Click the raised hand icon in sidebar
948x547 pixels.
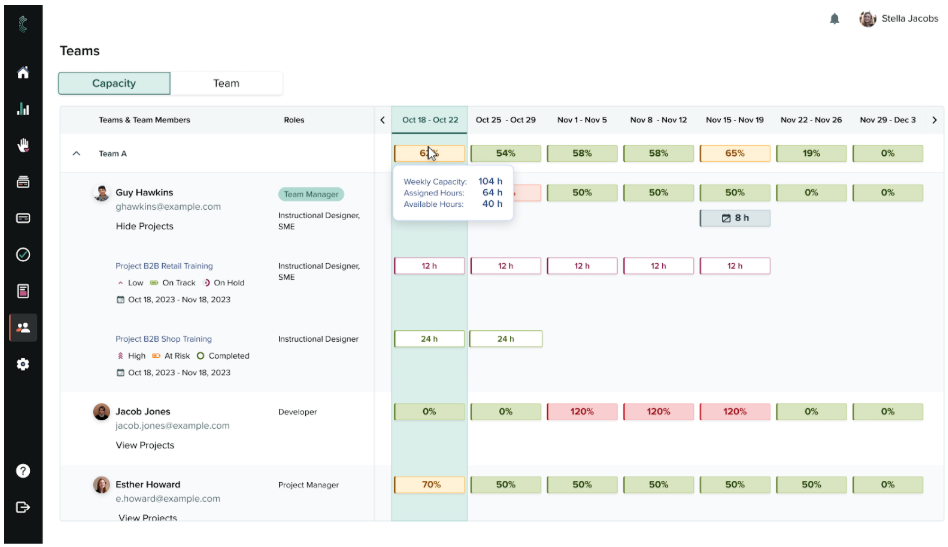coord(23,145)
